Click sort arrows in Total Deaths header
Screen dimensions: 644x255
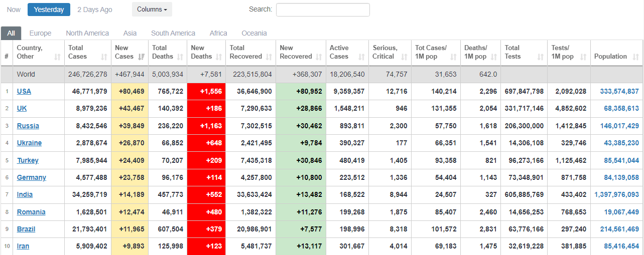pyautogui.click(x=180, y=57)
